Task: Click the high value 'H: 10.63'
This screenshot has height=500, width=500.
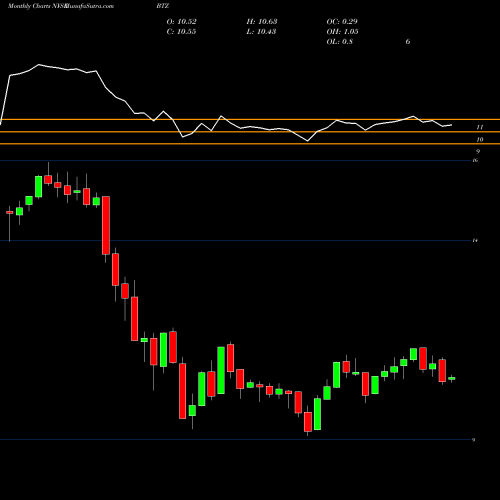Action: click(262, 22)
